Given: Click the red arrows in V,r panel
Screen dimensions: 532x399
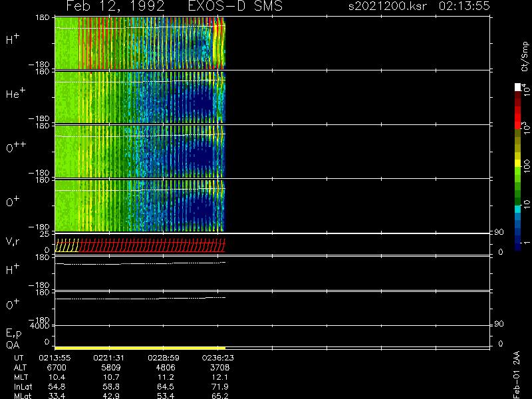Looking at the screenshot, I should pos(152,245).
